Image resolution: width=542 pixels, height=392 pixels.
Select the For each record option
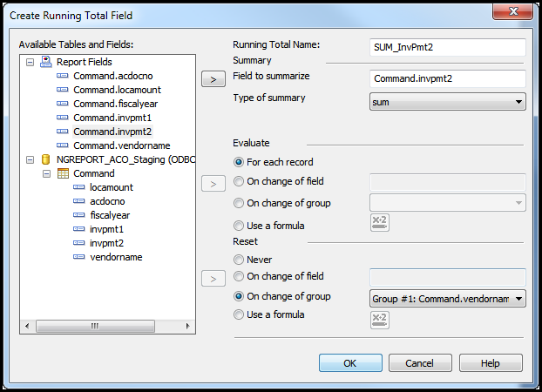click(x=240, y=162)
